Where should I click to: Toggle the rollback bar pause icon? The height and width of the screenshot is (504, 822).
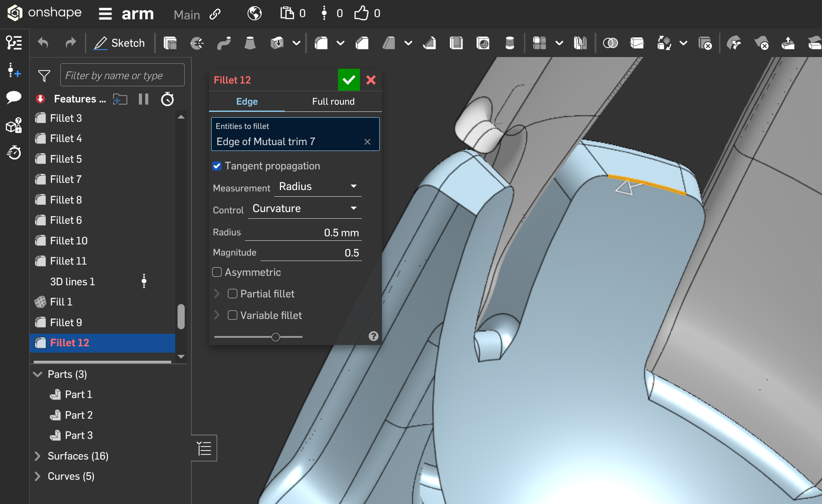tap(143, 99)
